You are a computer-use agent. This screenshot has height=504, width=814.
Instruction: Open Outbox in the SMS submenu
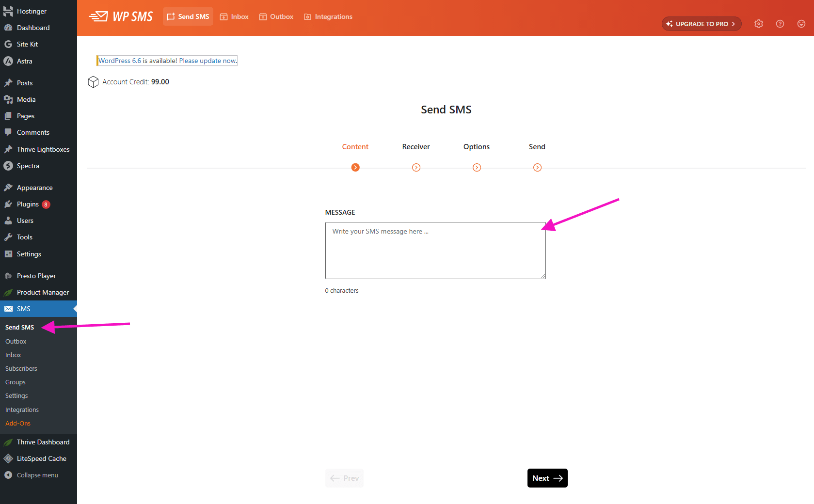point(16,341)
